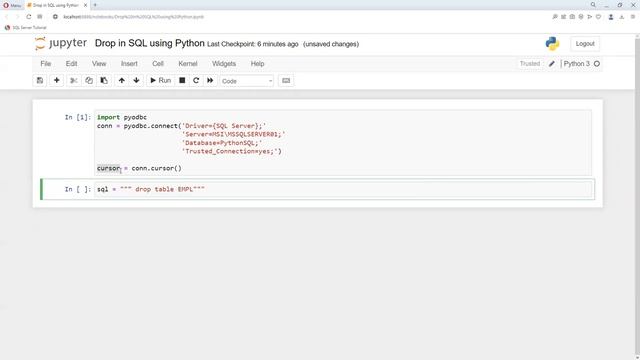Open the Help menu
The height and width of the screenshot is (360, 640).
click(x=257, y=64)
